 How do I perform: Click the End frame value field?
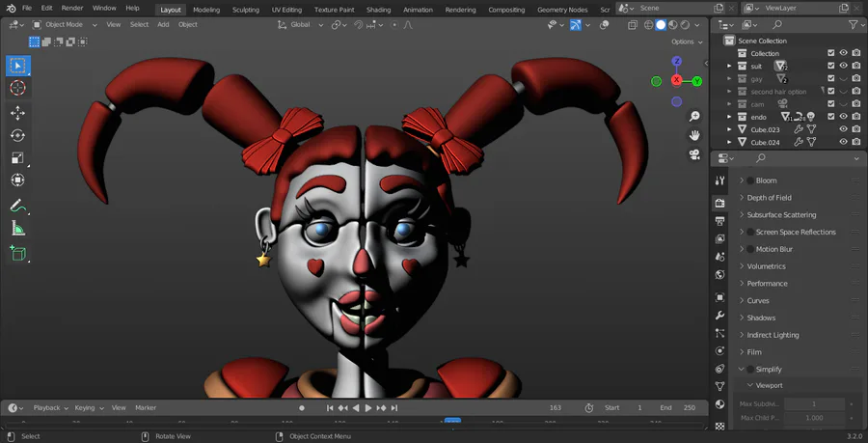tap(689, 408)
